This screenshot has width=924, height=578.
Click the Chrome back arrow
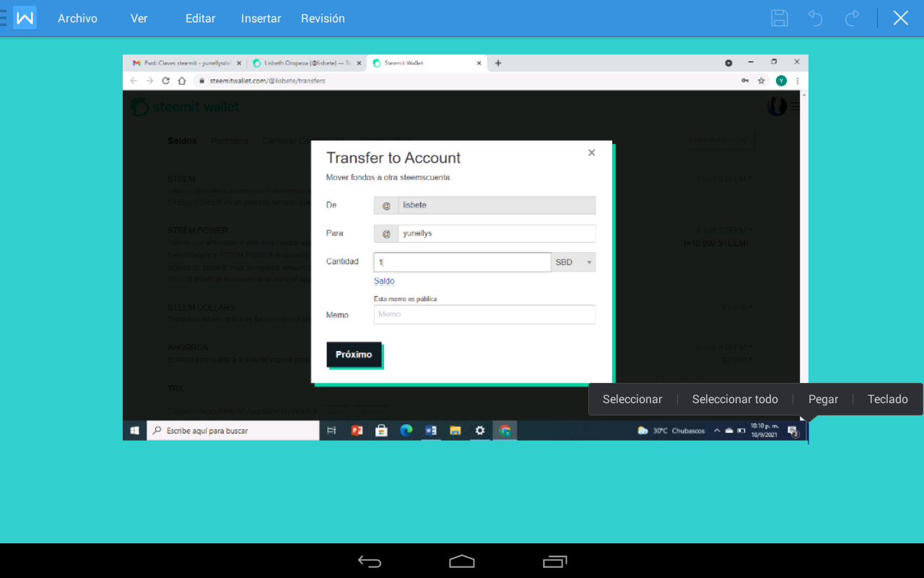click(x=134, y=81)
